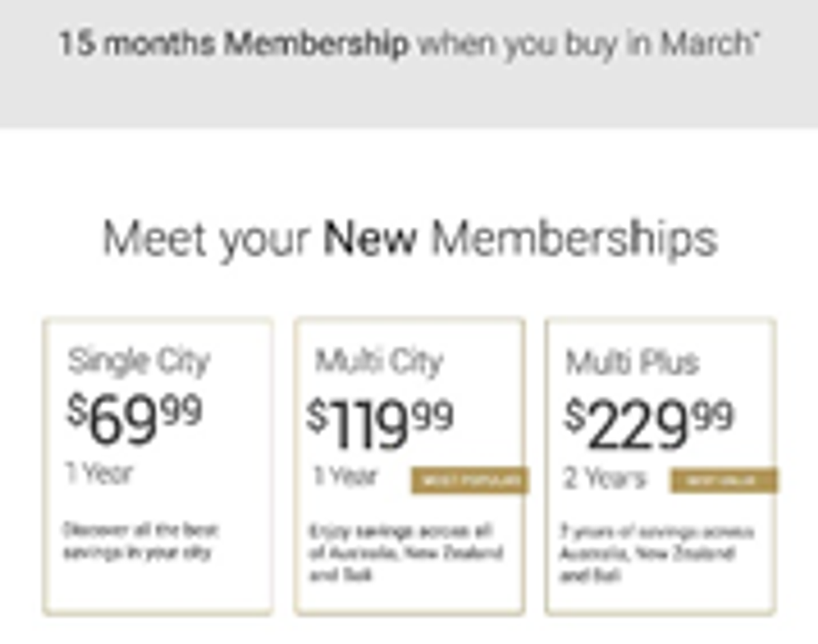
Task: Click the word Memberships in the heading
Action: 575,240
